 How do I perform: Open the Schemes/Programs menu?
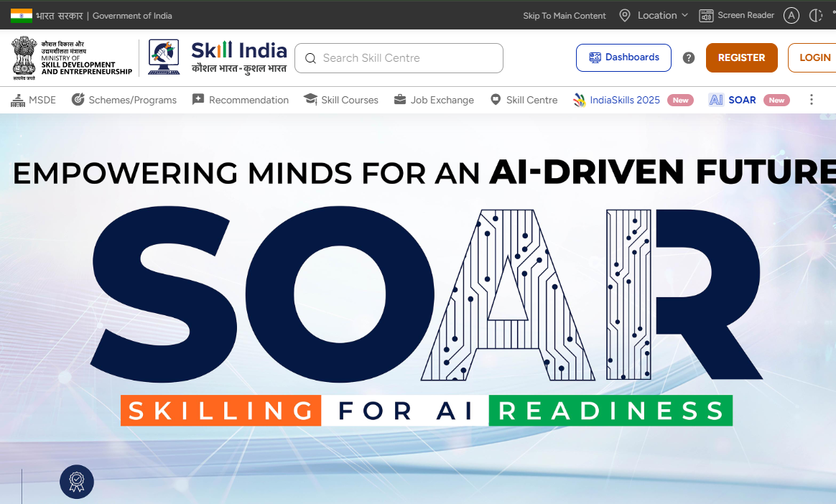tap(124, 100)
